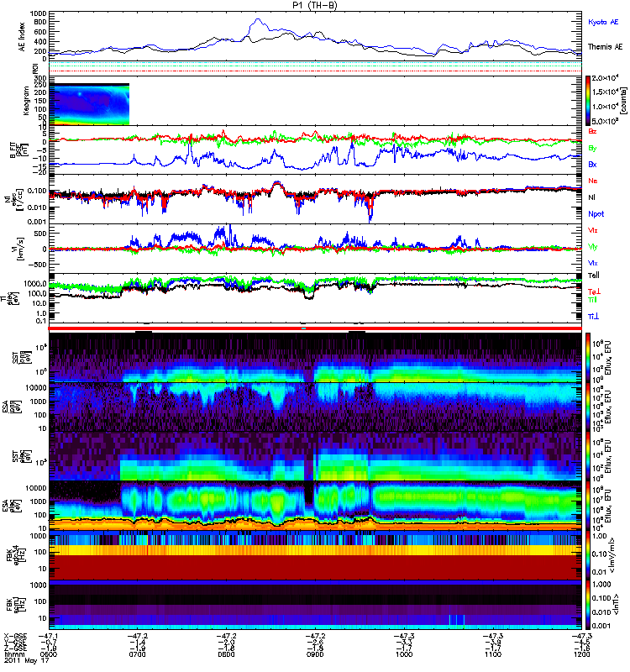This screenshot has width=630, height=672.
Task: Click the black Ni legend label
Action: pos(591,197)
